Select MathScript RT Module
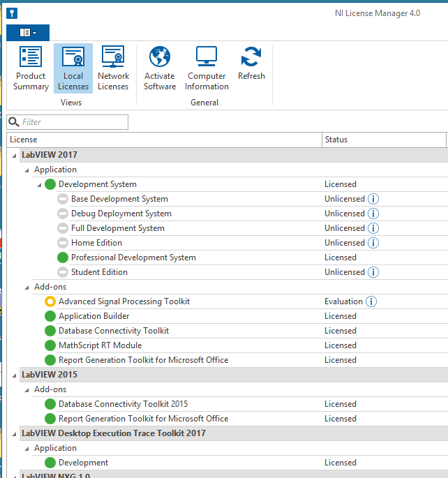Viewport: 448px width, 478px height. [x=100, y=345]
